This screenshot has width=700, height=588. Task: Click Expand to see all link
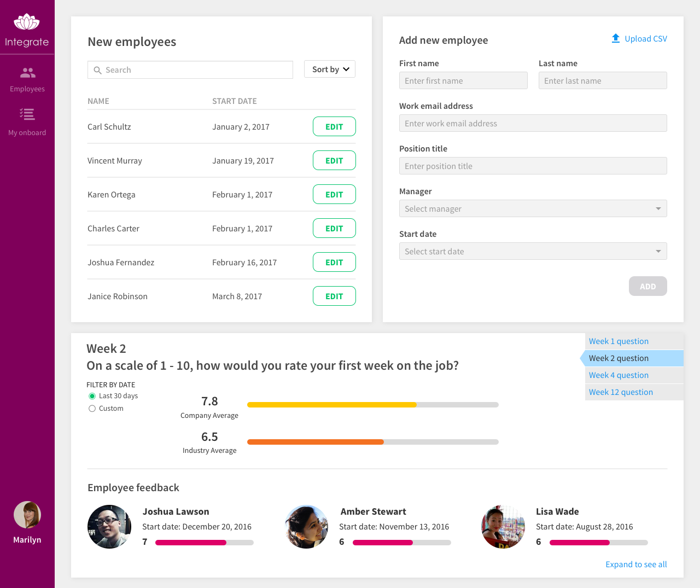coord(636,564)
